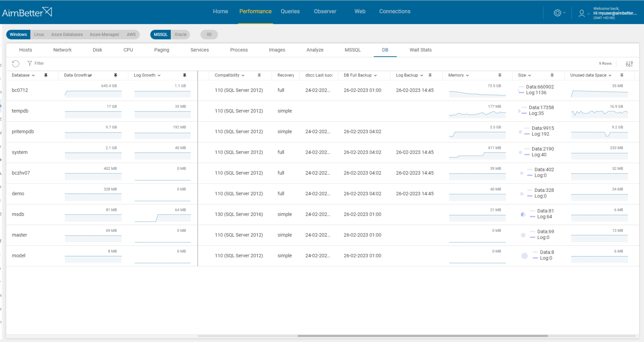Switch to the Network tab
The height and width of the screenshot is (342, 644).
[x=62, y=50]
